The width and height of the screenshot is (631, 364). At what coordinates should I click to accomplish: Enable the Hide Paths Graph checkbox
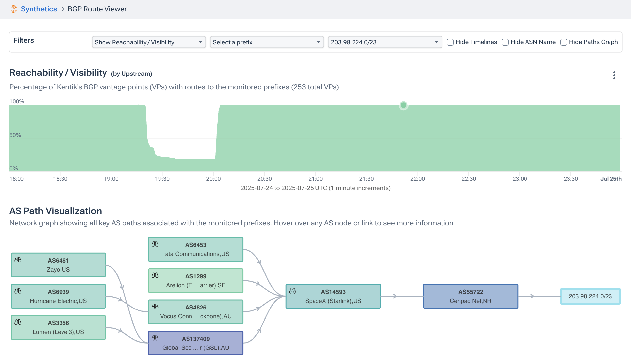pyautogui.click(x=564, y=42)
